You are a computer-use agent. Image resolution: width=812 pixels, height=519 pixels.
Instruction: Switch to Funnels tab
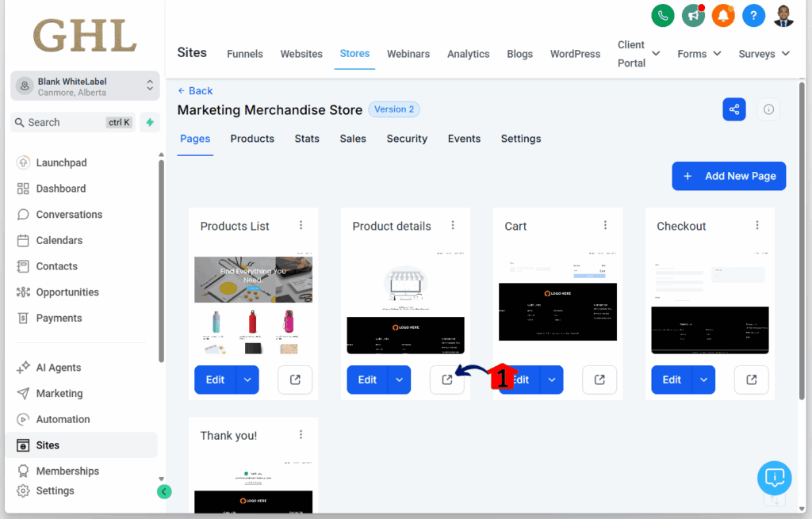pyautogui.click(x=245, y=54)
